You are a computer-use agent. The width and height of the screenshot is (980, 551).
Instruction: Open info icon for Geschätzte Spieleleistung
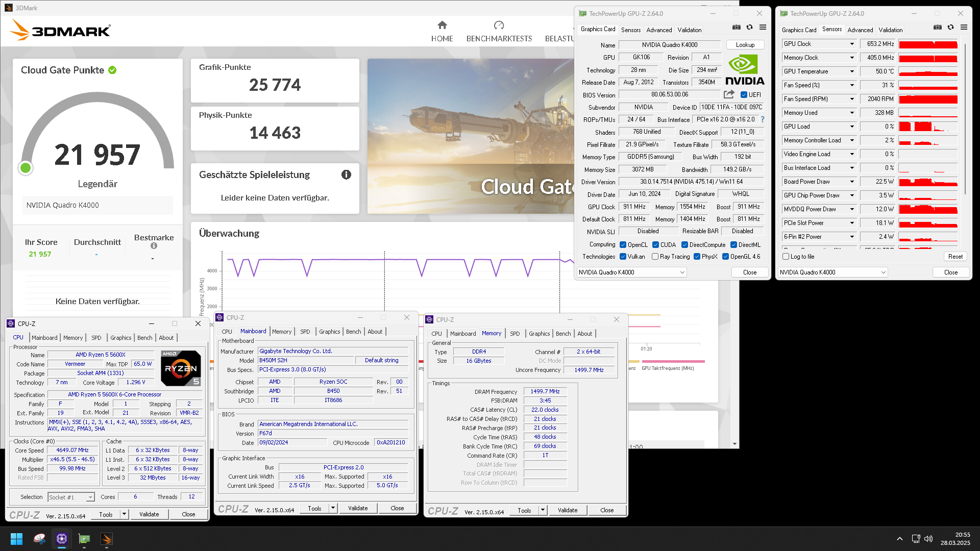pyautogui.click(x=346, y=174)
